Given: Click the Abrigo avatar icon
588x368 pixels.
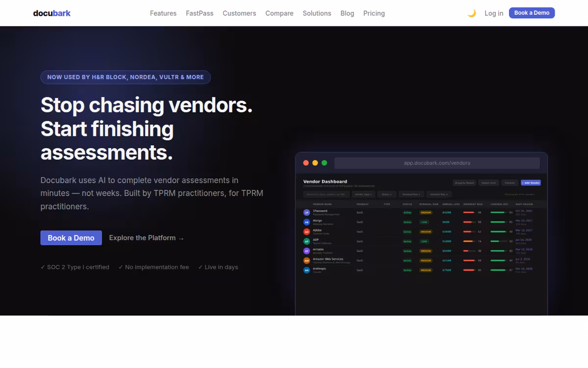Looking at the screenshot, I should click(307, 222).
